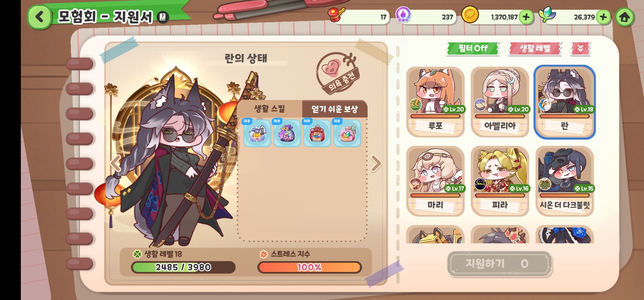Select the first blue reward pouch
Viewport: 644px width, 300px height.
click(x=257, y=133)
